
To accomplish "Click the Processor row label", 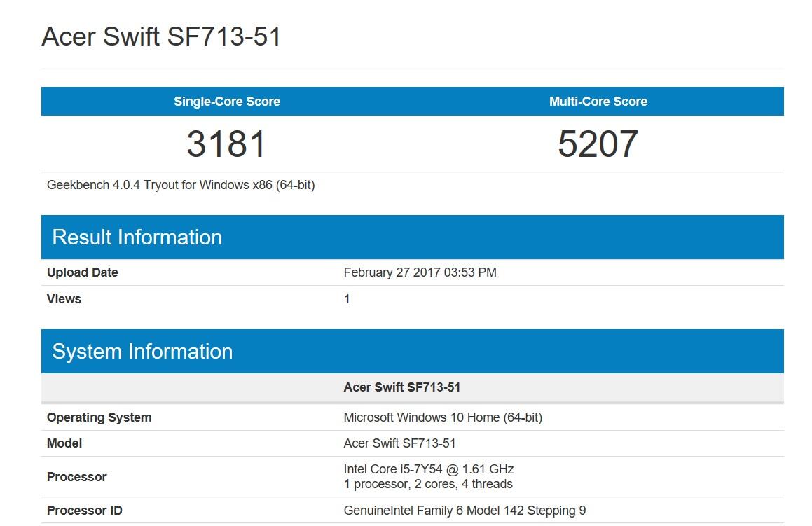I will coord(76,477).
